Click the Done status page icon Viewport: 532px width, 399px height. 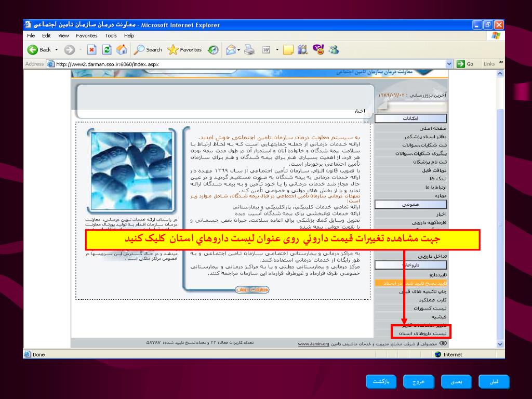pos(28,354)
